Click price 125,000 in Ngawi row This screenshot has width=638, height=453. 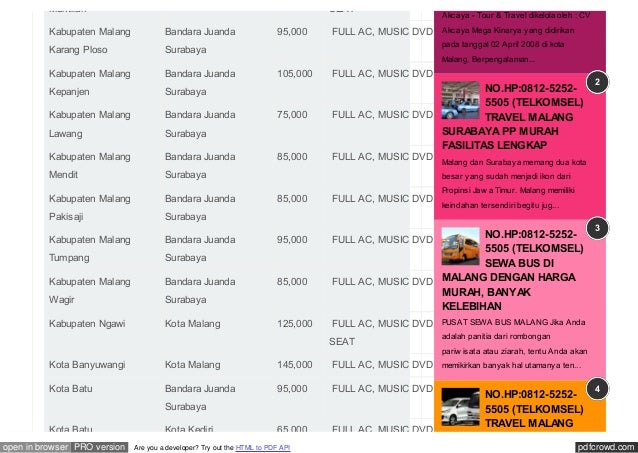point(295,324)
